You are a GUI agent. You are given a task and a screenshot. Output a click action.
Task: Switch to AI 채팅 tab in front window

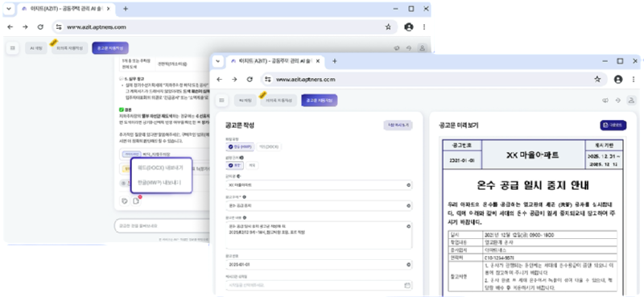[246, 101]
